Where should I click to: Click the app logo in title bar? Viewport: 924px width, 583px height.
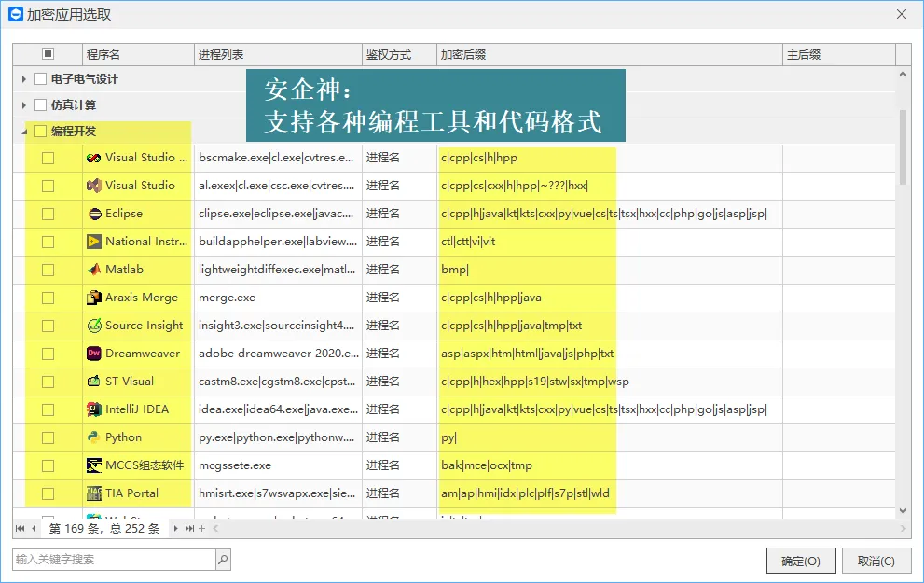15,14
